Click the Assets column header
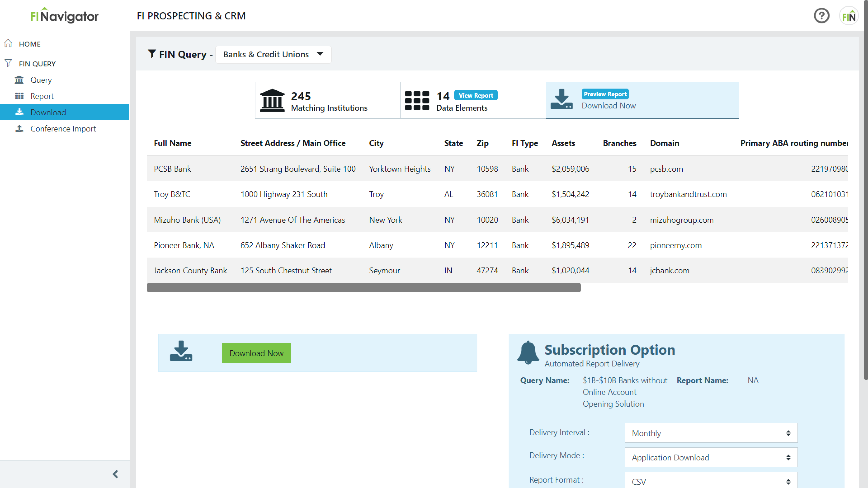This screenshot has height=488, width=868. click(x=563, y=143)
